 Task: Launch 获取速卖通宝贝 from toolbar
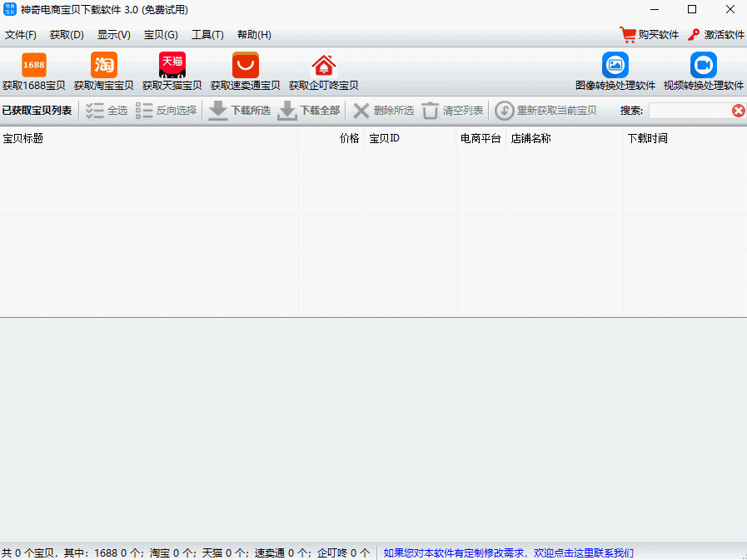[x=245, y=66]
